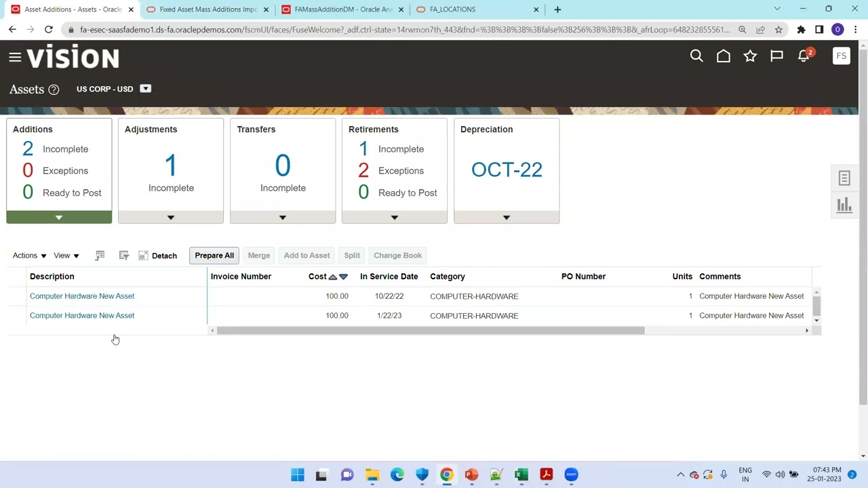The image size is (868, 488).
Task: Expand the Transfers infotile arrow
Action: click(283, 218)
